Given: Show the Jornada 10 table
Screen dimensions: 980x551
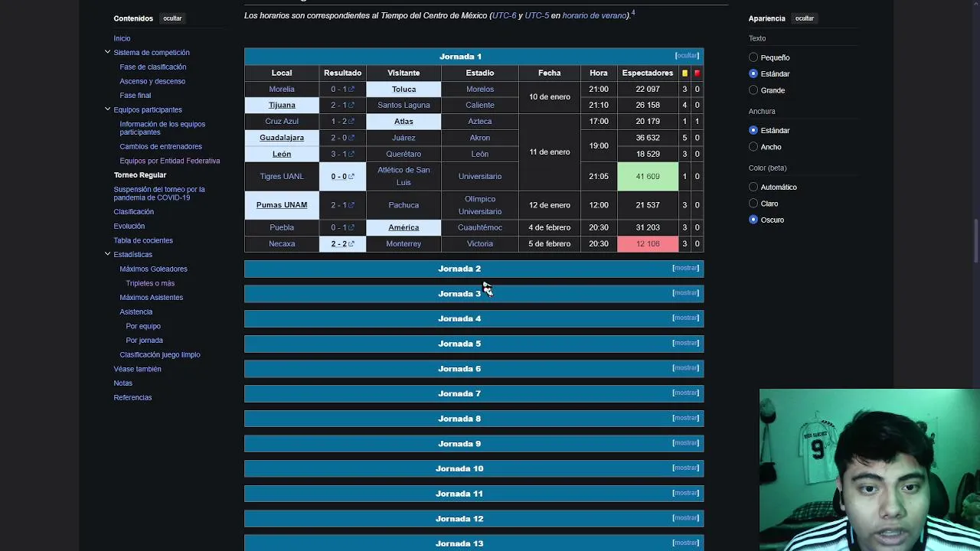Looking at the screenshot, I should (685, 468).
